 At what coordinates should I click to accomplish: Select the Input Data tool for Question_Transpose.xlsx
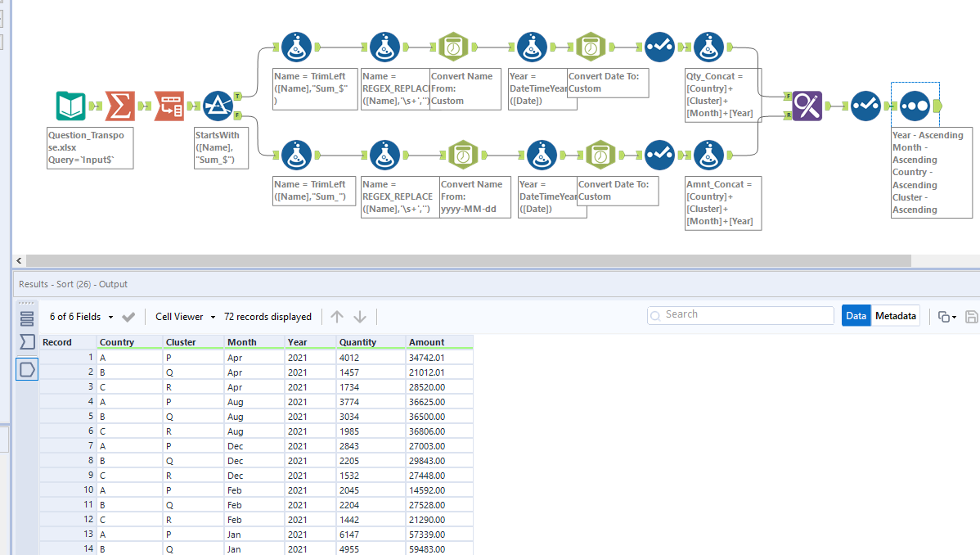click(70, 106)
